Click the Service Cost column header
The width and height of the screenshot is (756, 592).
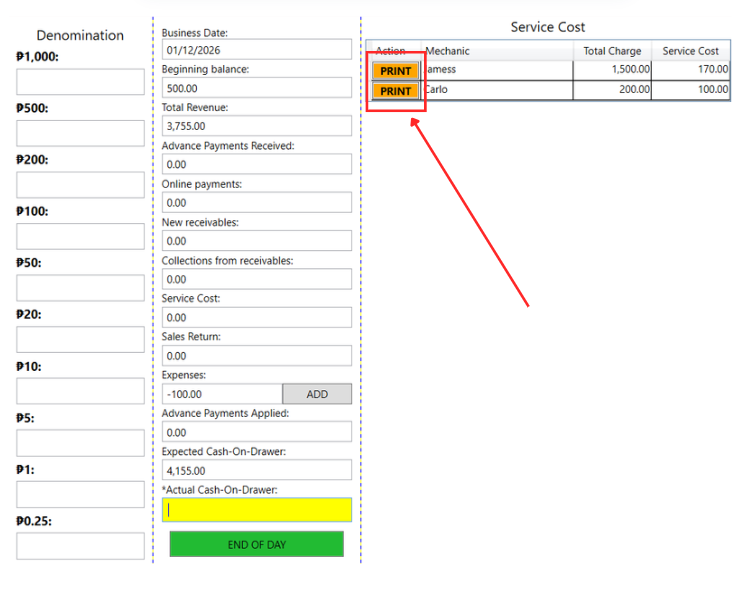tap(690, 51)
